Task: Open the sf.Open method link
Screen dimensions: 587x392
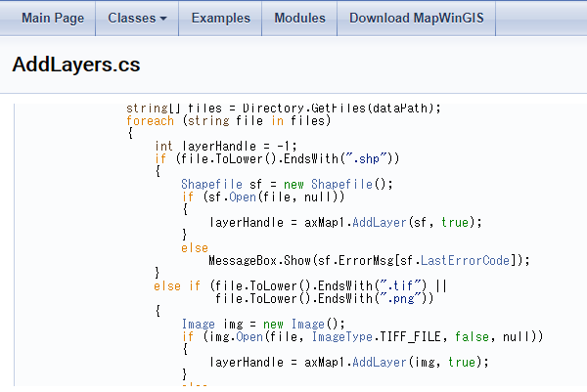Action: click(243, 197)
